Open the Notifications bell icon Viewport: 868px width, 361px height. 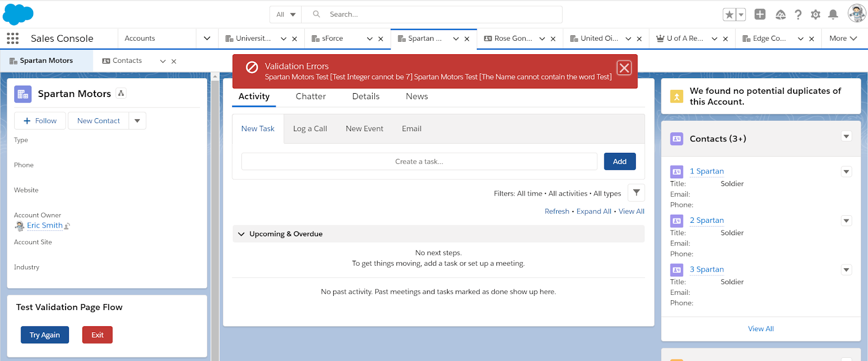[833, 15]
